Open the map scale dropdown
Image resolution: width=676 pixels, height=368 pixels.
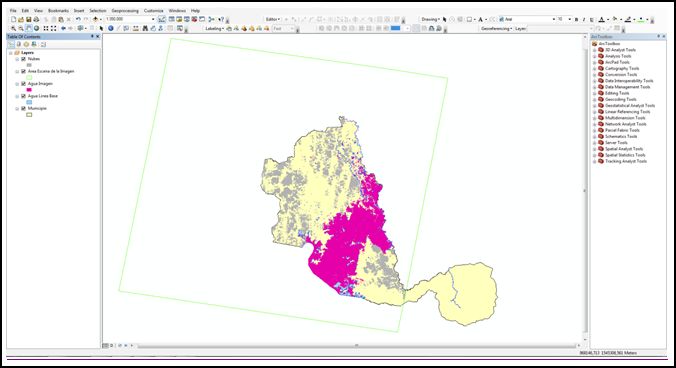pos(153,19)
